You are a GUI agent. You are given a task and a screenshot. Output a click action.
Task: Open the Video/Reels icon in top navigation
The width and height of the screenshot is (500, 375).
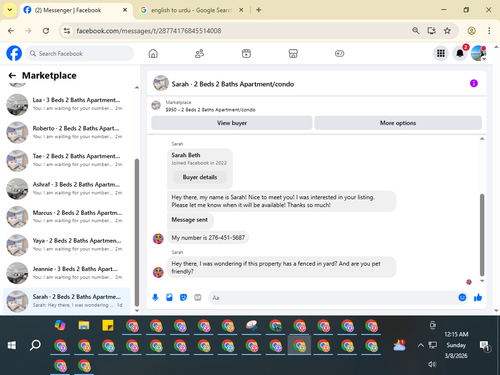coord(246,53)
